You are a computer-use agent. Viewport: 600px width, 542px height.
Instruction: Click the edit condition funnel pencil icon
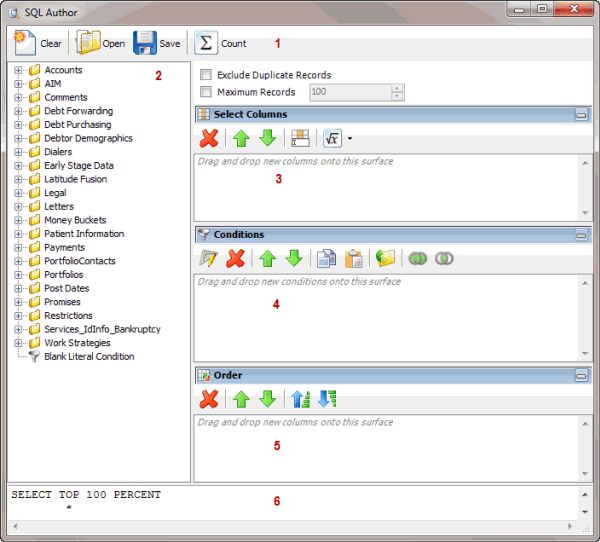209,258
